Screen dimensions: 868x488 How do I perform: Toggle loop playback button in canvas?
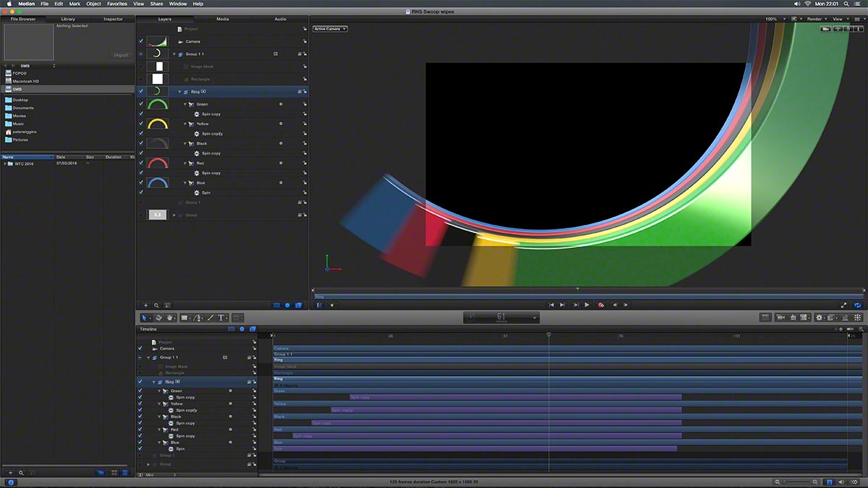pyautogui.click(x=858, y=305)
